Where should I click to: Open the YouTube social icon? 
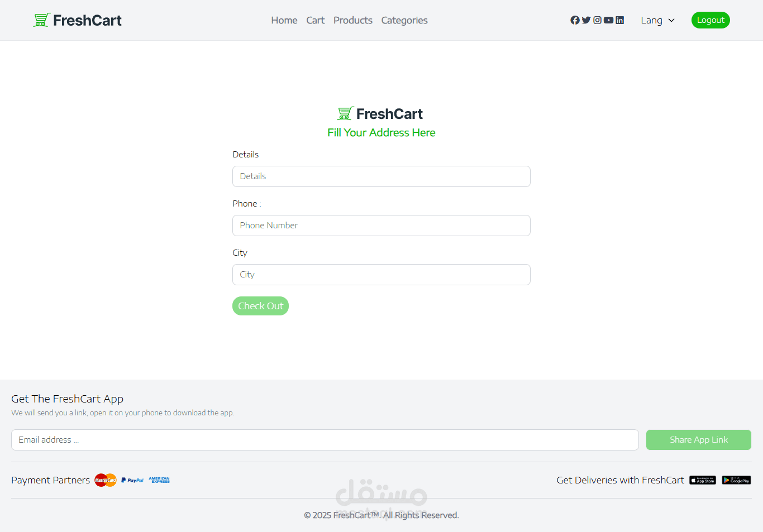[x=608, y=20]
